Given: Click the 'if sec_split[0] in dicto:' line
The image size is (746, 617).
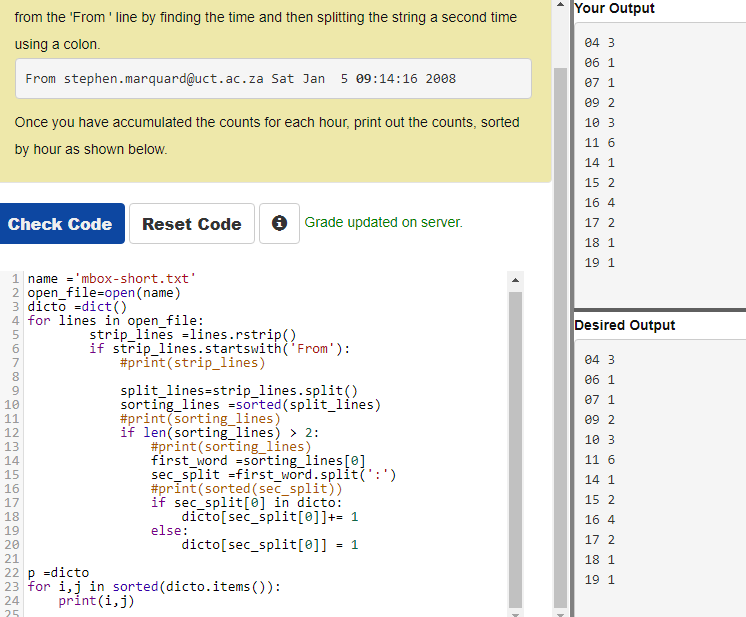Looking at the screenshot, I should click(x=246, y=502).
